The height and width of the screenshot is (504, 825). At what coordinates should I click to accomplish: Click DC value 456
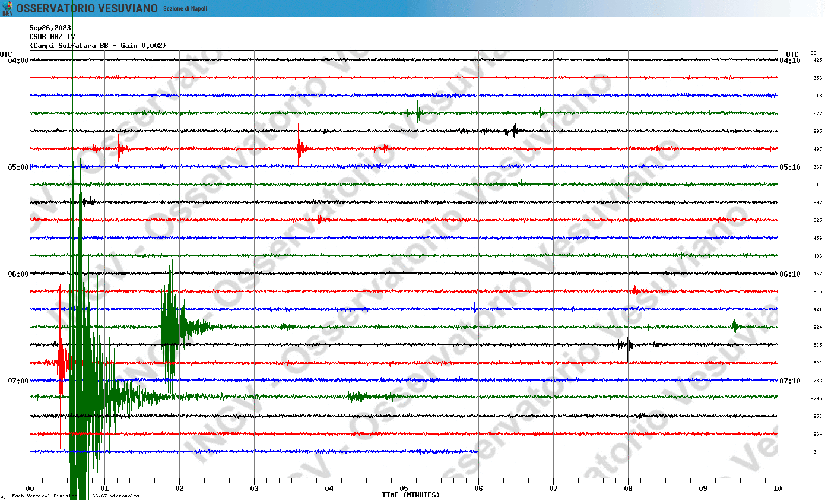[818, 239]
